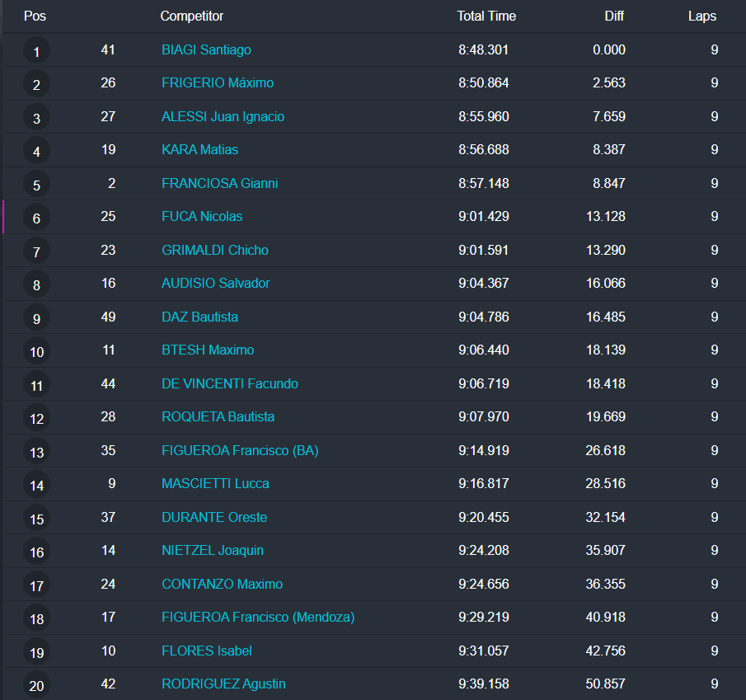This screenshot has width=746, height=700.
Task: Click the Diff column header
Action: point(614,16)
